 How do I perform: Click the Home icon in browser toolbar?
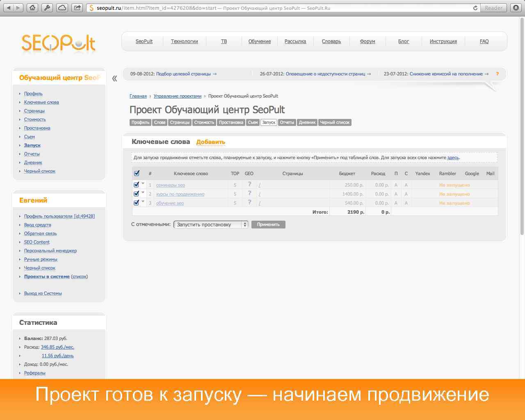(32, 7)
